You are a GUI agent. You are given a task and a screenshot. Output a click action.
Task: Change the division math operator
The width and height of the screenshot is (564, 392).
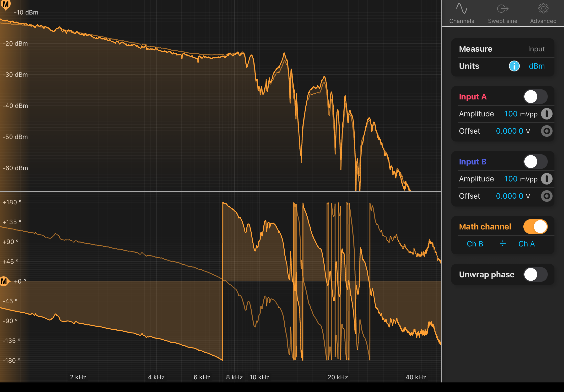502,243
